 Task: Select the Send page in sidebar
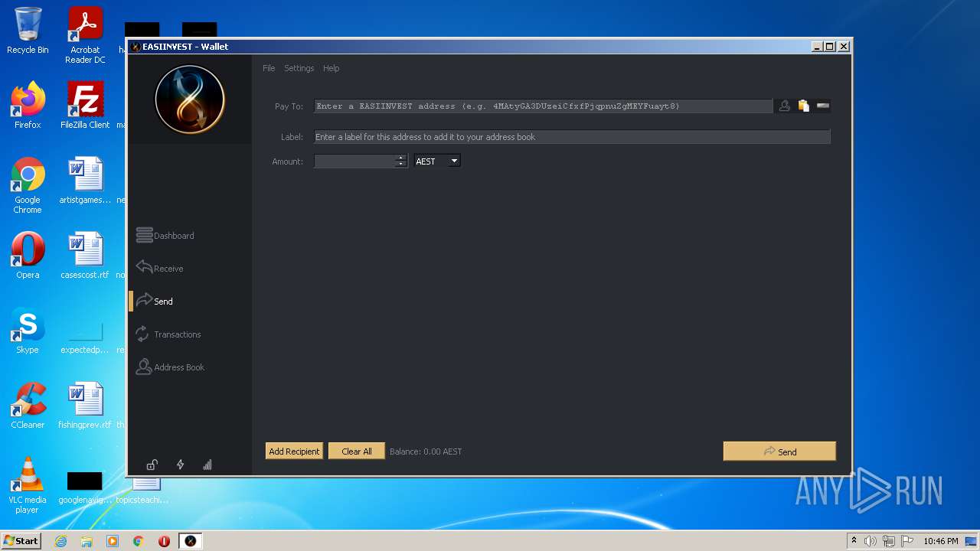(x=155, y=302)
